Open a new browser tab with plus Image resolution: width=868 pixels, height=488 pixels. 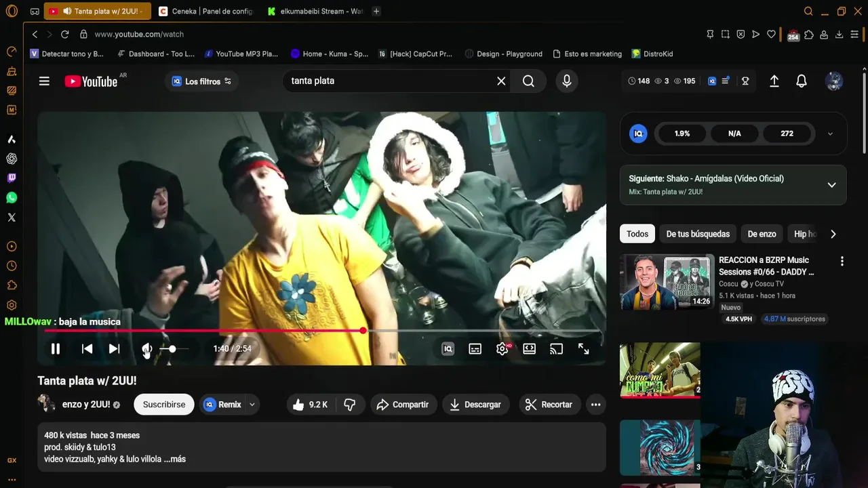pos(376,12)
